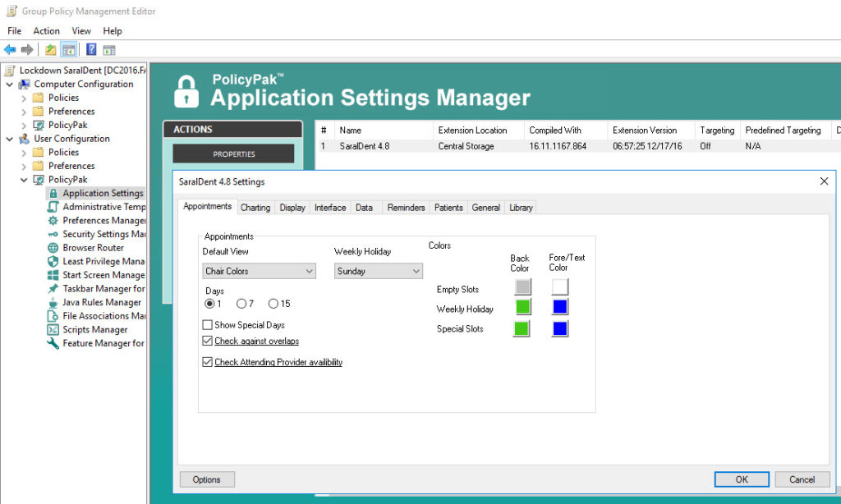
Task: Open the Weekly Holiday Sunday dropdown
Action: (x=378, y=272)
